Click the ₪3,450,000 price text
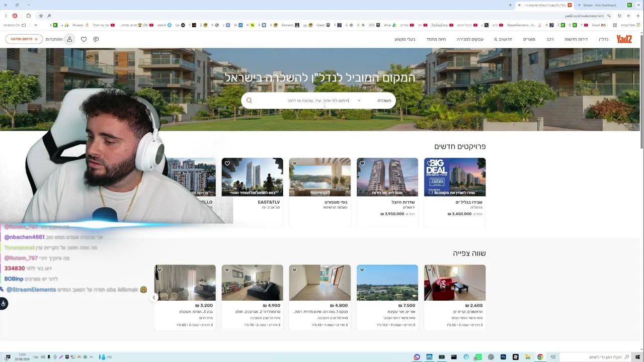This screenshot has height=362, width=644. click(x=459, y=214)
